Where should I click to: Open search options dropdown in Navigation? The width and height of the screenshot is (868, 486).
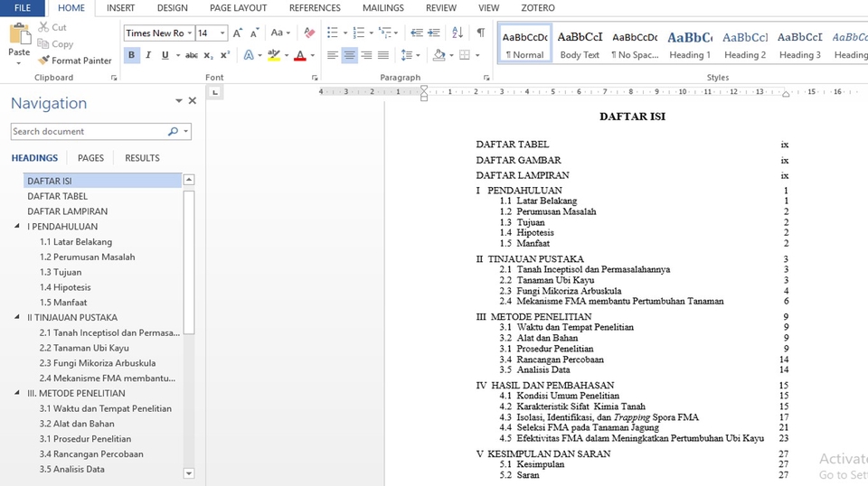tap(186, 132)
